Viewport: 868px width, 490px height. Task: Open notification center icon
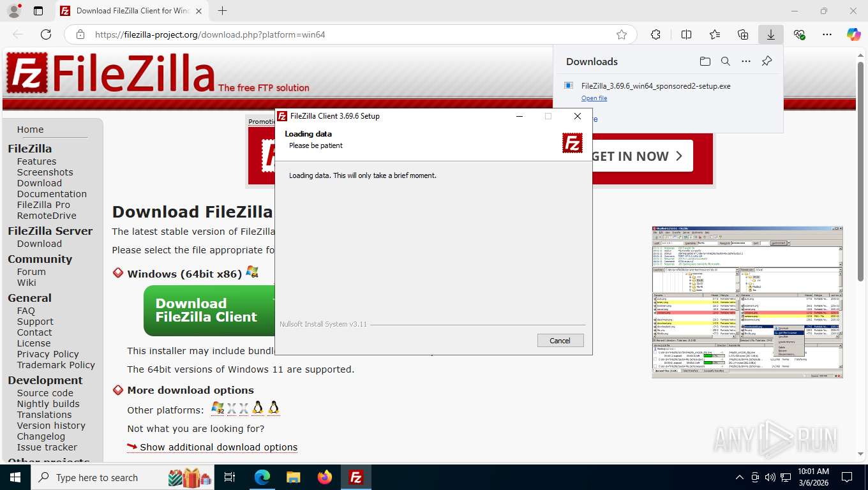tap(847, 477)
